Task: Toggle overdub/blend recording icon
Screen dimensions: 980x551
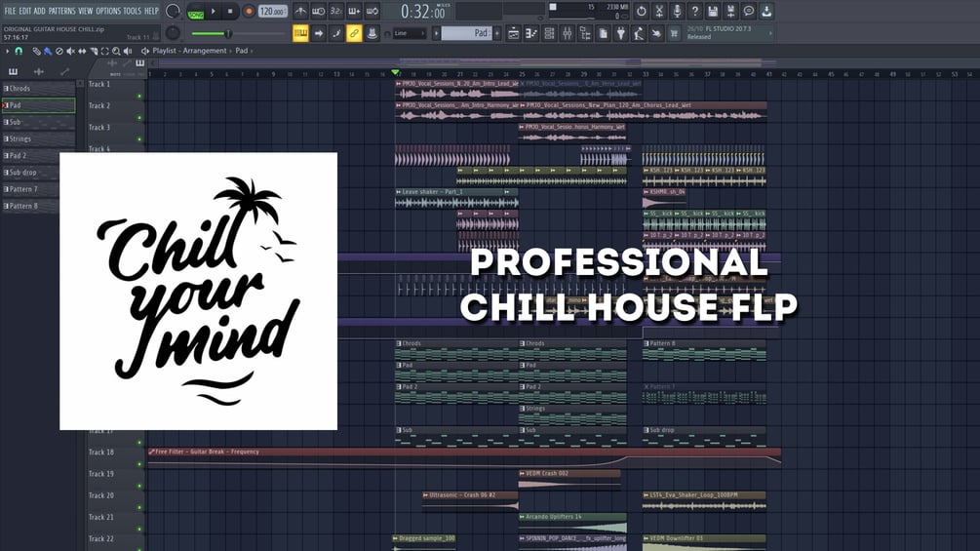Action: [354, 12]
